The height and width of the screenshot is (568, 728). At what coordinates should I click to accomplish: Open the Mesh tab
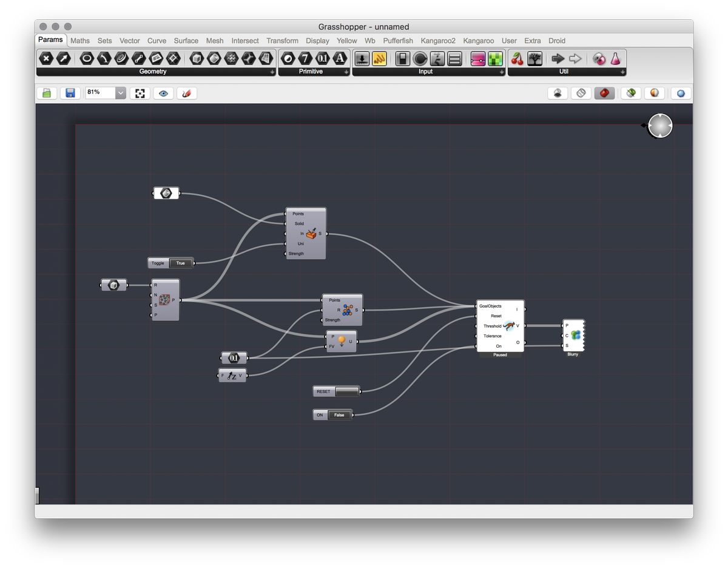215,41
